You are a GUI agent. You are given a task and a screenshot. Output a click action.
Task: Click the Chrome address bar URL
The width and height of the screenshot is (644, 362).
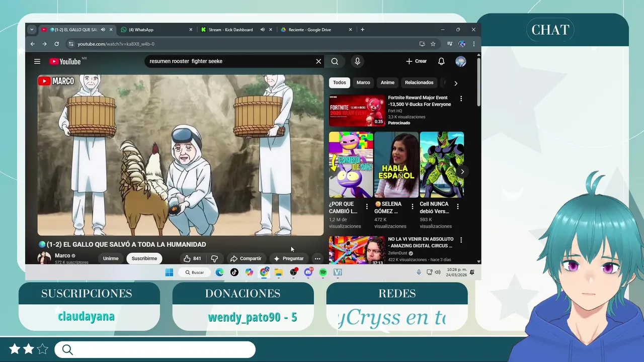(116, 44)
